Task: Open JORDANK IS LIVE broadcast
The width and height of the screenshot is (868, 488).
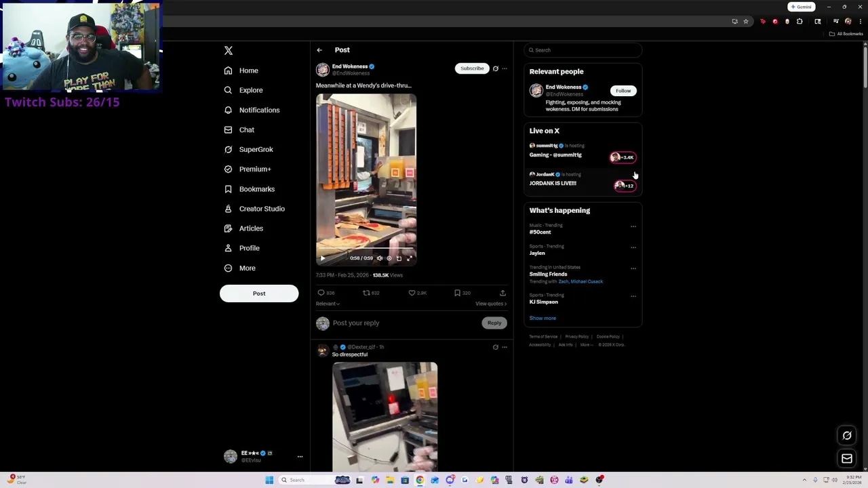Action: [x=583, y=180]
